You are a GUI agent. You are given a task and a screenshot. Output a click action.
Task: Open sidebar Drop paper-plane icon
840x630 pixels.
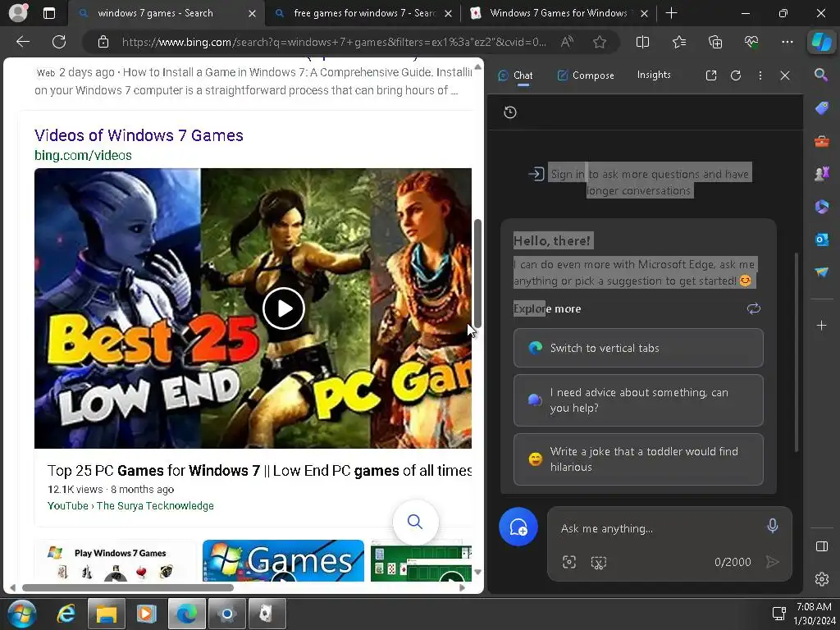tap(821, 272)
